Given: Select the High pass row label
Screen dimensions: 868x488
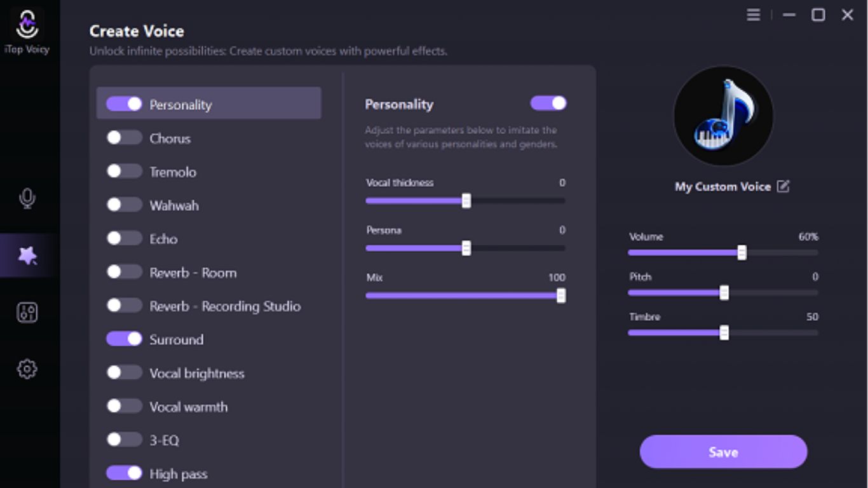Looking at the screenshot, I should [x=179, y=474].
